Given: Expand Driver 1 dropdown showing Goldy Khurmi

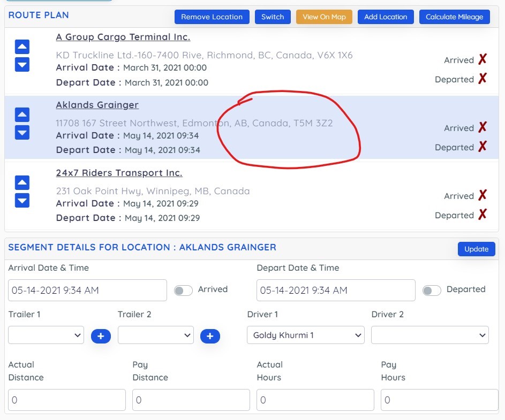Looking at the screenshot, I should tap(305, 335).
